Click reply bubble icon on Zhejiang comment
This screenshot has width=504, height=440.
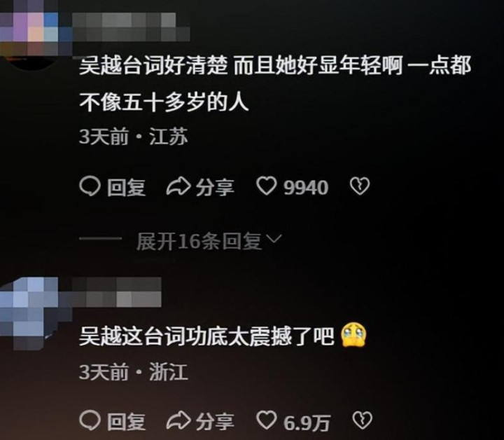90,420
